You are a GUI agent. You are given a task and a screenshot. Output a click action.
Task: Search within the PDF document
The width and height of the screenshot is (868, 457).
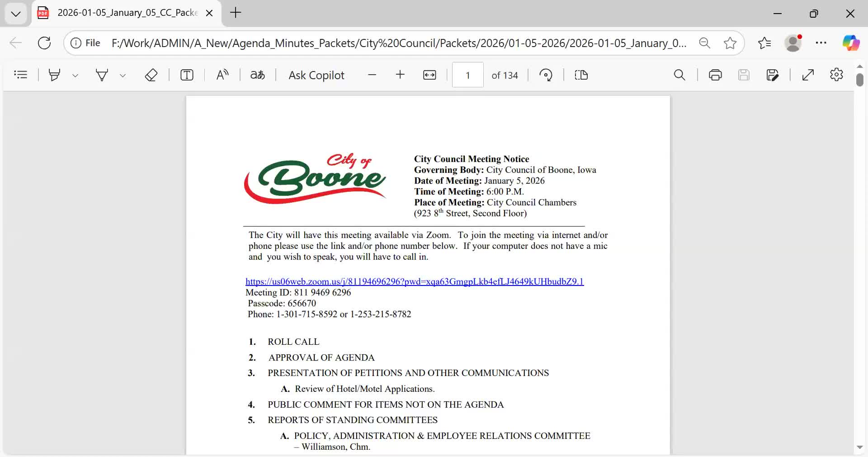point(679,75)
